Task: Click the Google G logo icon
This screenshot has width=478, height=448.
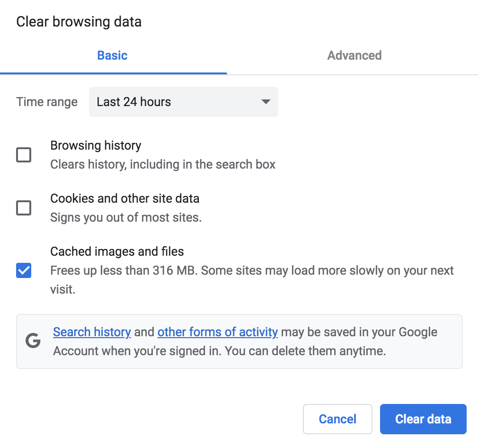Action: tap(33, 340)
